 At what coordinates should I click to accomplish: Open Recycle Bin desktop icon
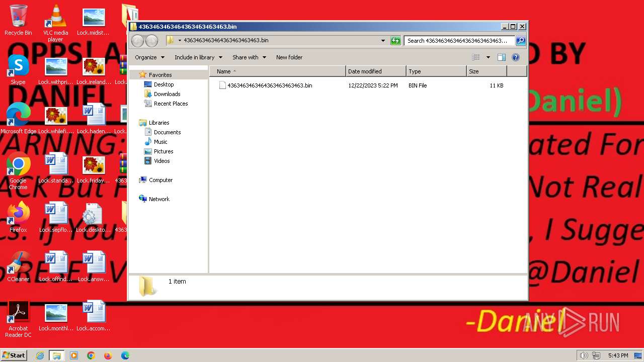pos(18,20)
